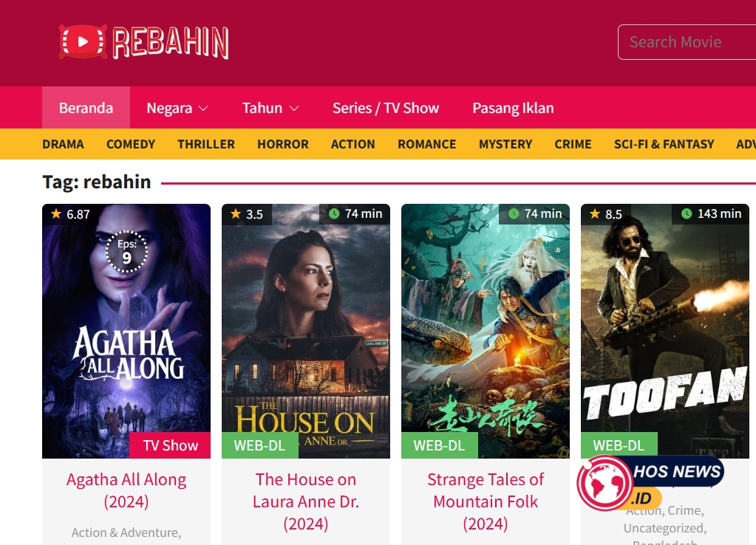Expand the Tahun dropdown menu
The image size is (756, 545).
[270, 108]
